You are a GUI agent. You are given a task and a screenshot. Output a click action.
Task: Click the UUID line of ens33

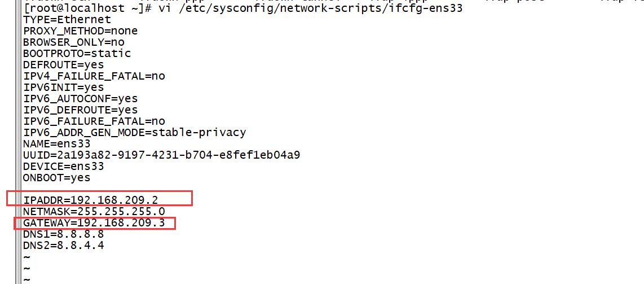click(162, 155)
